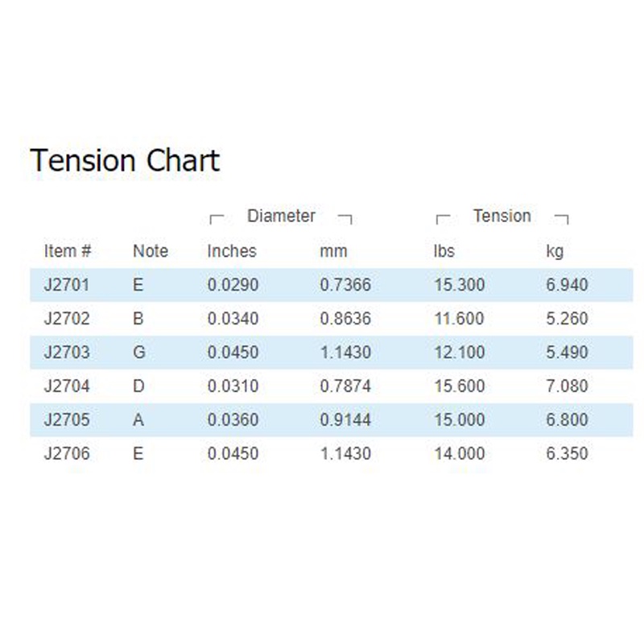Click the Tension Chart heading
Screen dimensions: 644x644
tap(125, 160)
